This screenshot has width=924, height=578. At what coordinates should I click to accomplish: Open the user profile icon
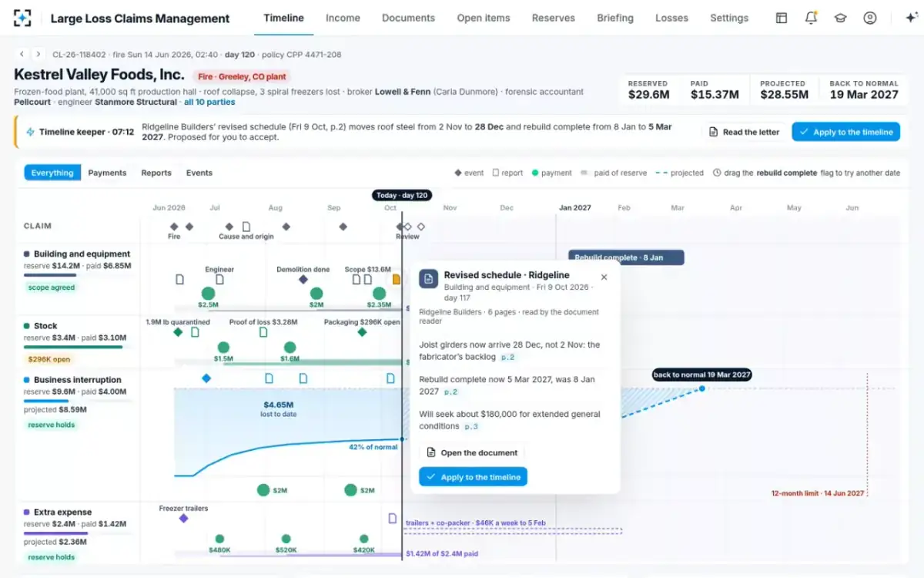point(869,18)
